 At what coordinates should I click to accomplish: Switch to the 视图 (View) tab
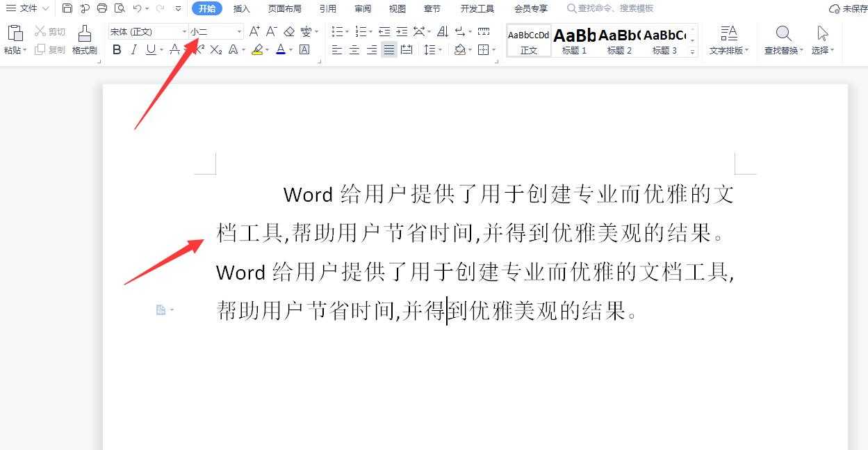[x=398, y=8]
